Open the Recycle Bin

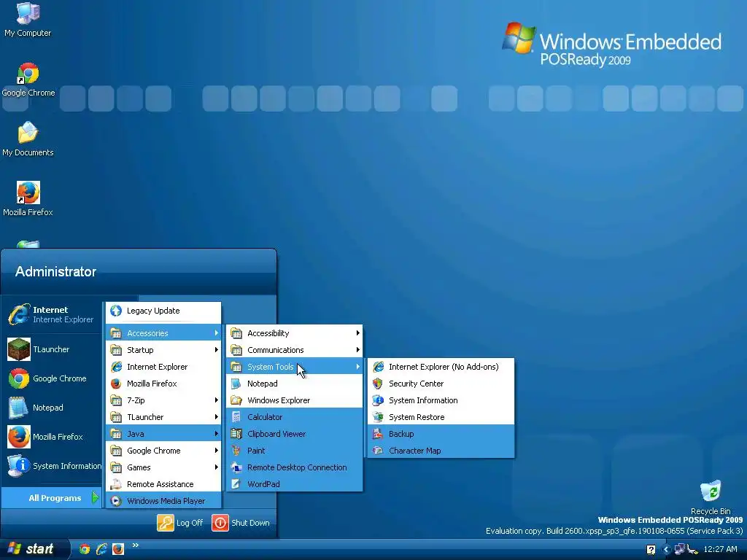click(x=711, y=497)
